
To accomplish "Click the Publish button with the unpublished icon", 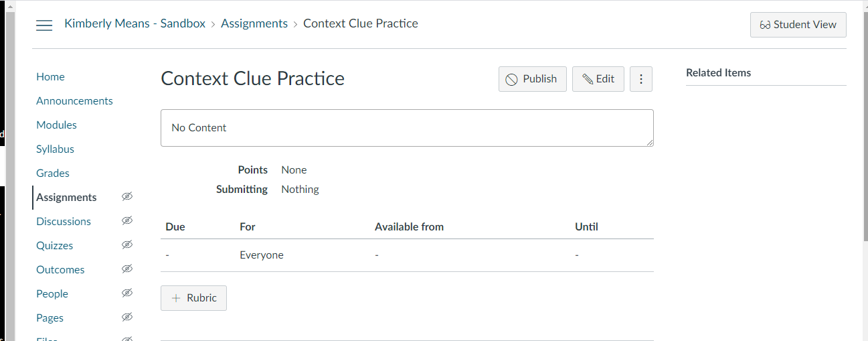I will 533,79.
